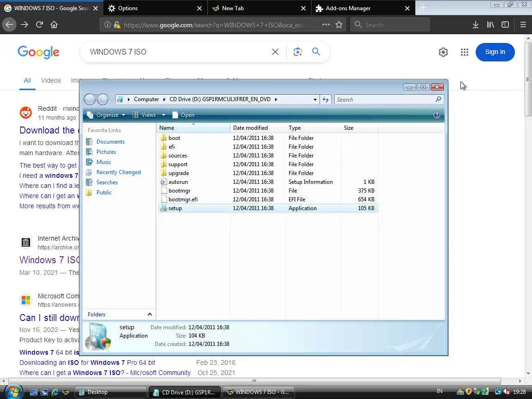Open the Windows Start orb
The width and height of the screenshot is (532, 399).
click(13, 392)
